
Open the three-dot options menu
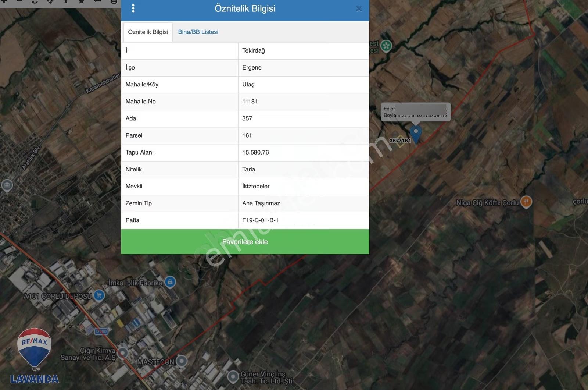(x=133, y=8)
